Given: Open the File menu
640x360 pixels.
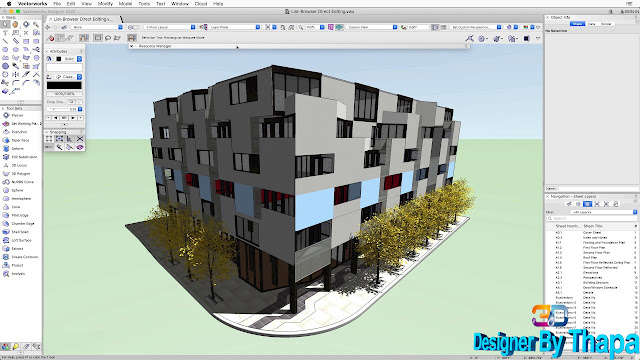Looking at the screenshot, I should click(57, 4).
